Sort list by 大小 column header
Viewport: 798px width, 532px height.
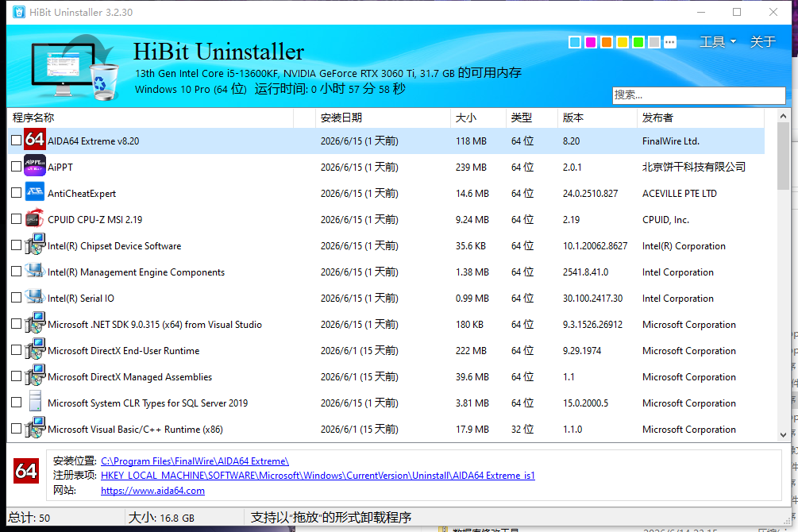478,118
